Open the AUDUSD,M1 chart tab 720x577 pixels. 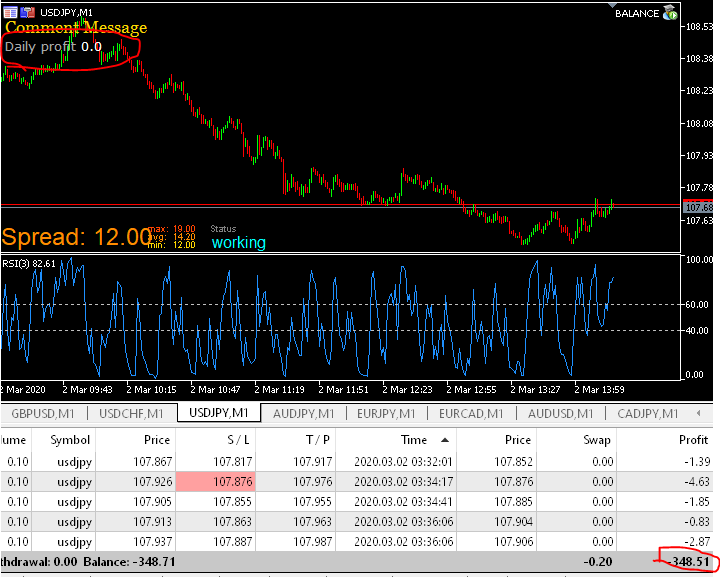point(560,414)
